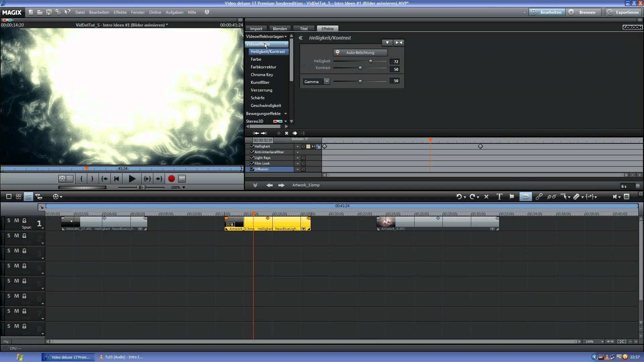644x362 pixels.
Task: Click the Save project floppy icon
Action: [x=49, y=12]
